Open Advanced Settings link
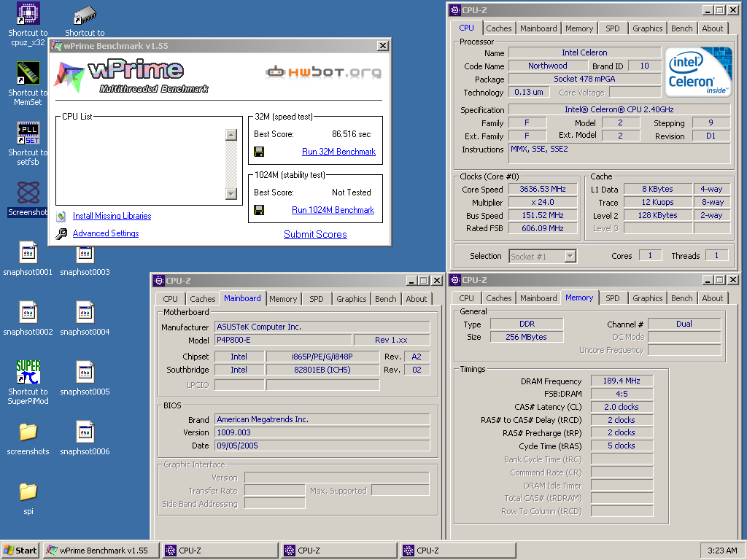This screenshot has height=560, width=747. pos(106,233)
